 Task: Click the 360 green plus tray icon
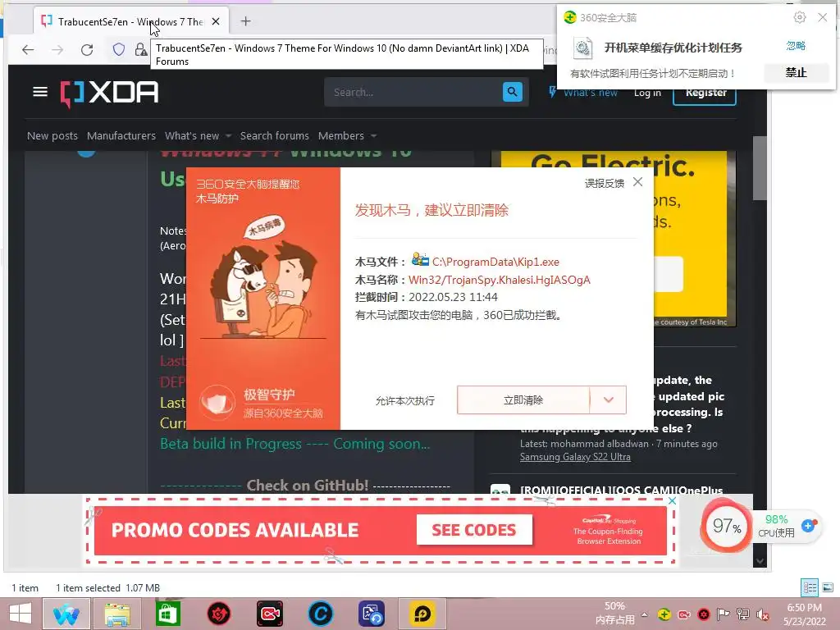pos(664,614)
